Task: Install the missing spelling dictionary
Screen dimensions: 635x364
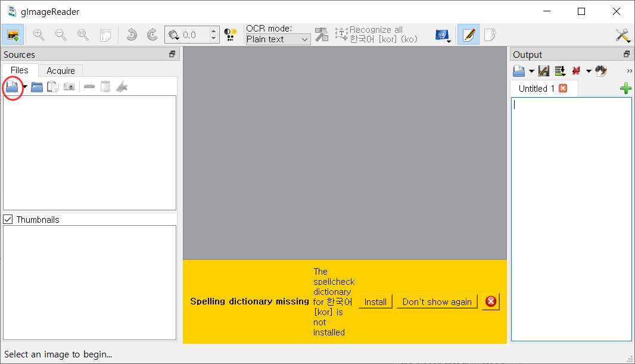Action: [x=375, y=301]
